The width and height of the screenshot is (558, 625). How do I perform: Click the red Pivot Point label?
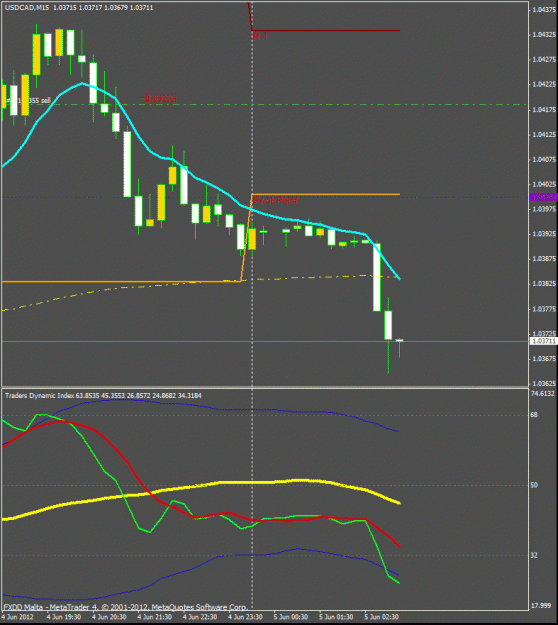click(275, 200)
